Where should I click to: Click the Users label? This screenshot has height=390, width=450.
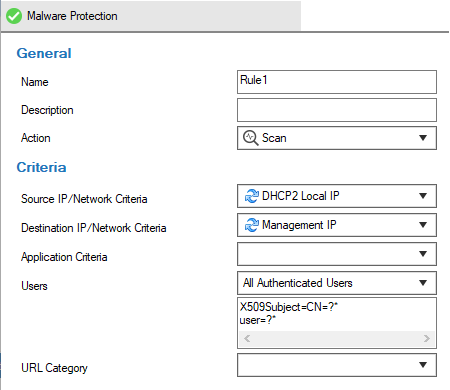[34, 286]
